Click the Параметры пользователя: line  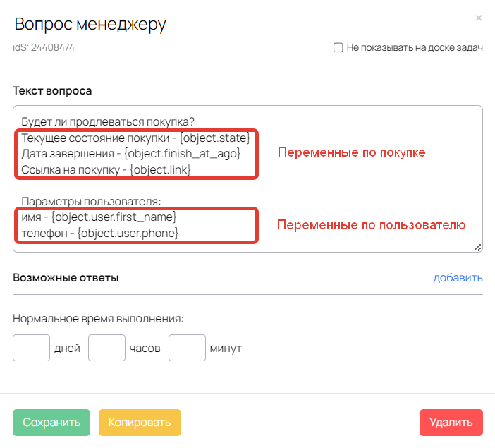coord(91,201)
